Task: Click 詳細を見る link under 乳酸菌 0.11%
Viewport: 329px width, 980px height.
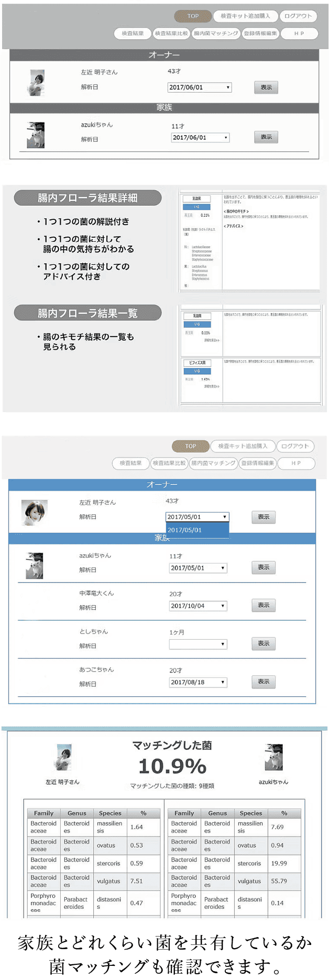Action: tap(212, 340)
